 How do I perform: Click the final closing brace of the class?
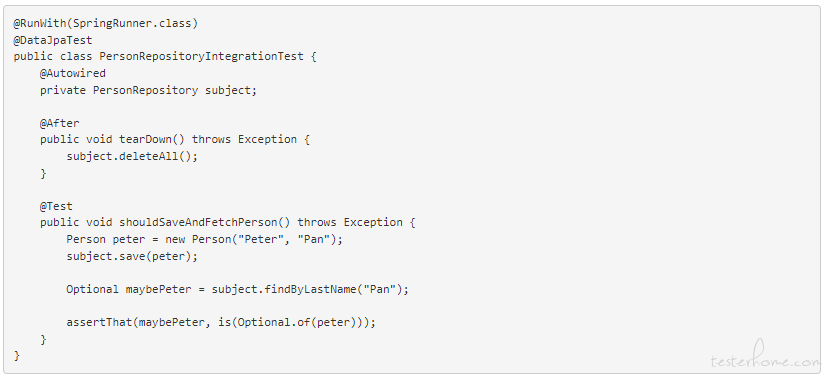coord(17,356)
